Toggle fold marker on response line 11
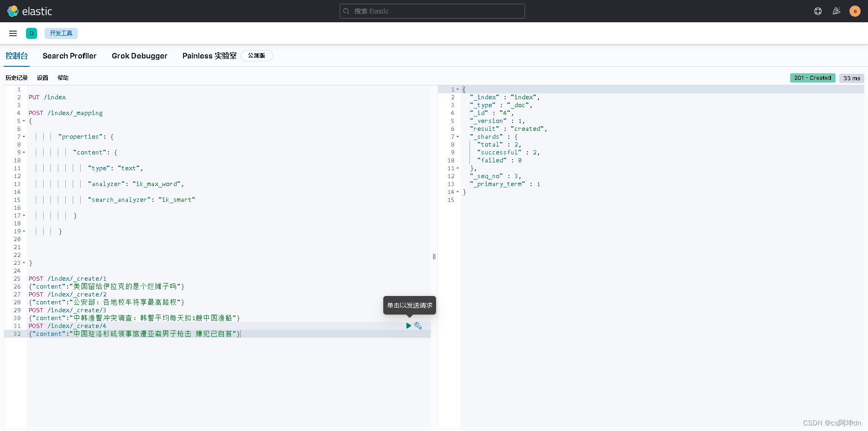 coord(458,168)
